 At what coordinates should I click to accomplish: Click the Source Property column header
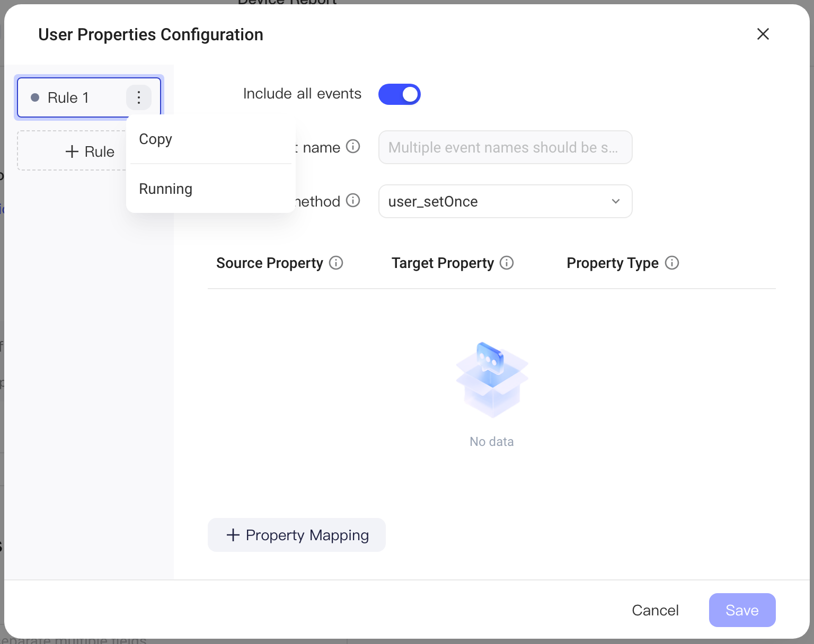tap(270, 263)
